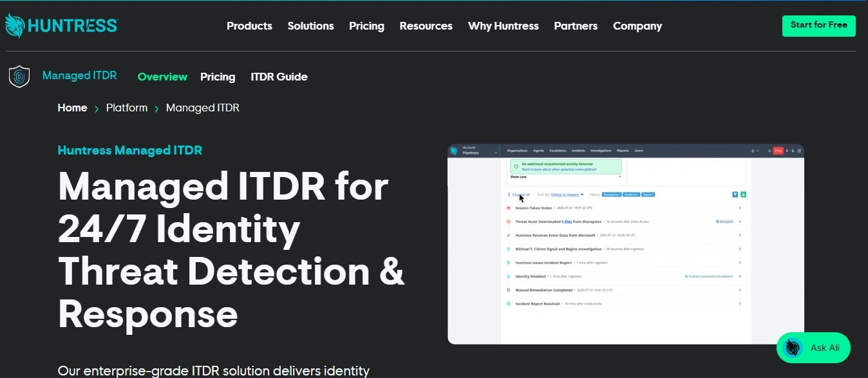This screenshot has width=868, height=378.
Task: Open Organizations in the dashboard preview
Action: click(x=517, y=151)
